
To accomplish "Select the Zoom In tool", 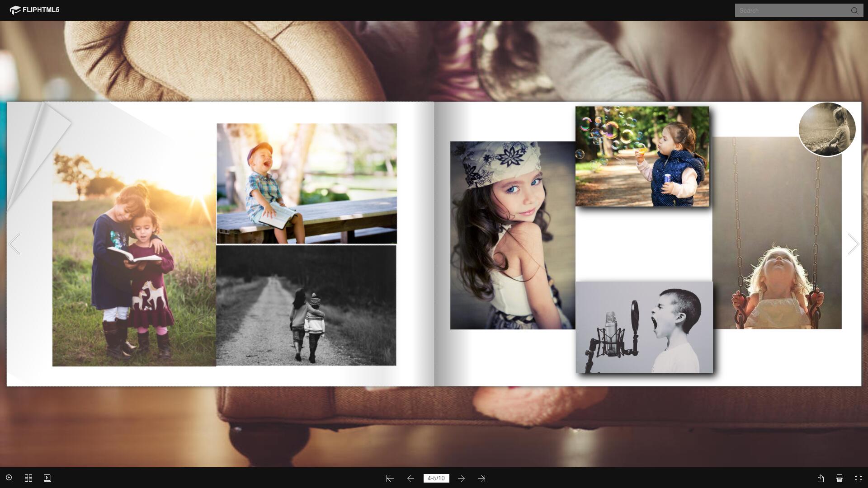I will (9, 478).
